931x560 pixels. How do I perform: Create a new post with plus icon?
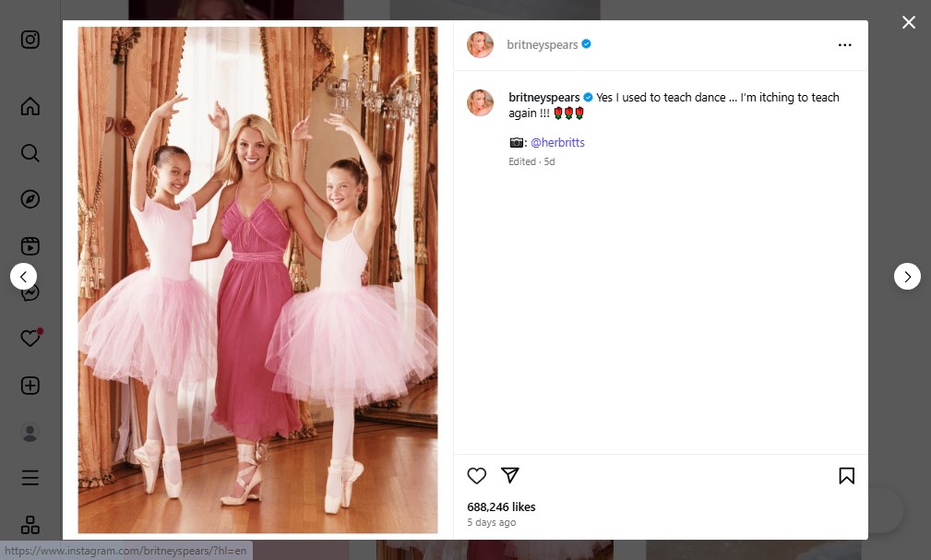(x=30, y=386)
